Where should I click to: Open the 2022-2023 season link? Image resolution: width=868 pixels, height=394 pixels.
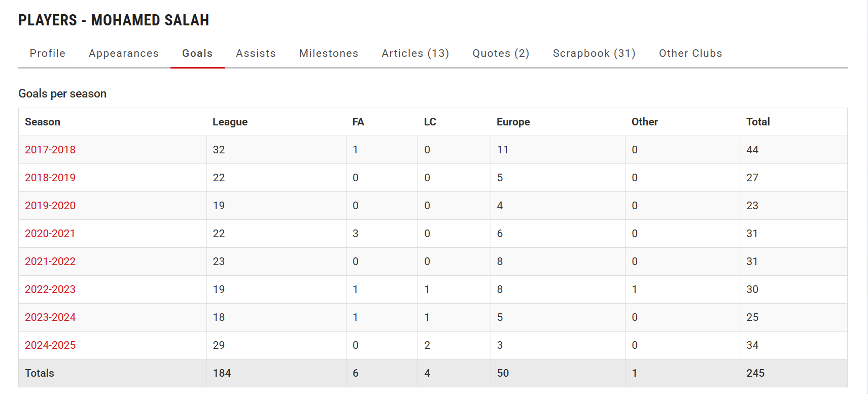(50, 289)
